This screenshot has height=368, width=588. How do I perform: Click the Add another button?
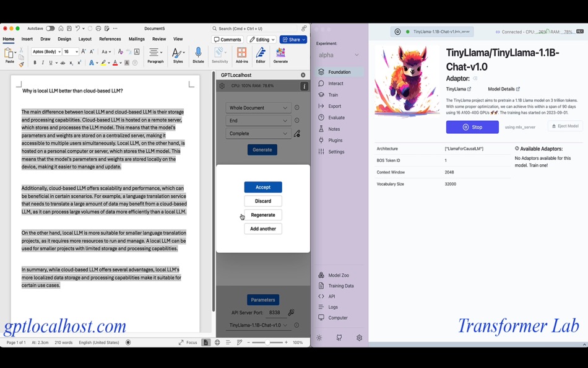pyautogui.click(x=263, y=229)
